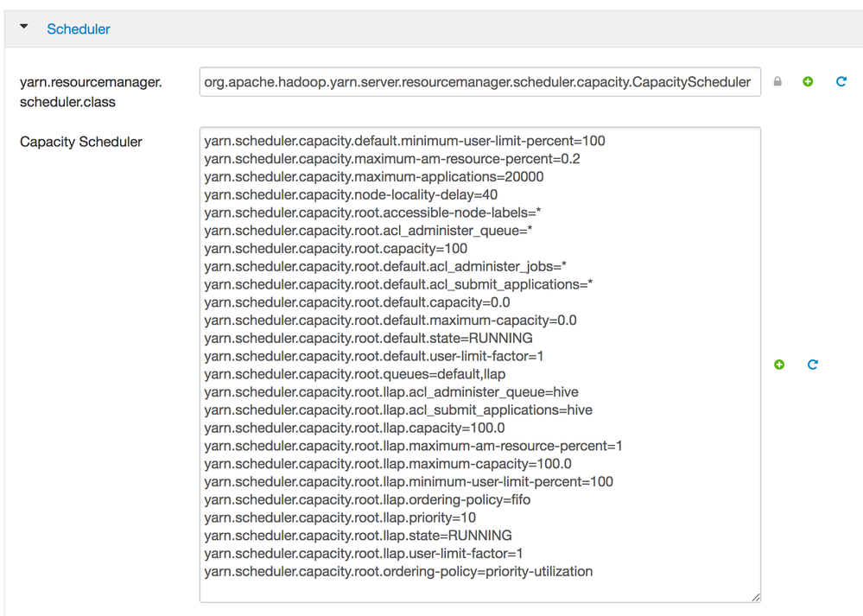863x616 pixels.
Task: Click refresh icon next to scheduler.class field
Action: pos(841,81)
